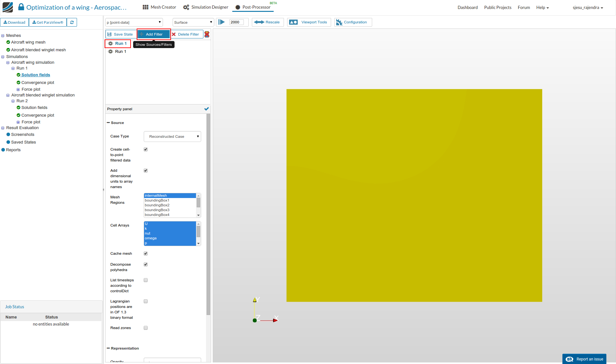Enable Read zones checkbox
The image size is (616, 364).
click(146, 328)
